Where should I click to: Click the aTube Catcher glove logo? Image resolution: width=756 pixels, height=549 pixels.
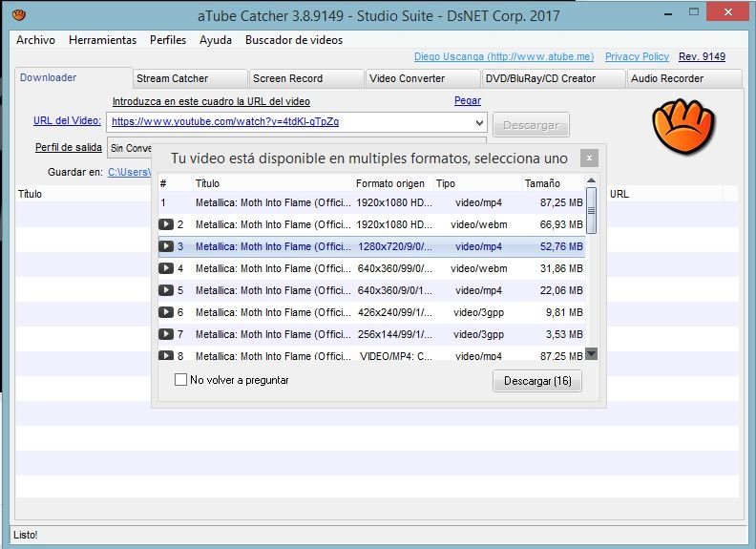coord(683,126)
